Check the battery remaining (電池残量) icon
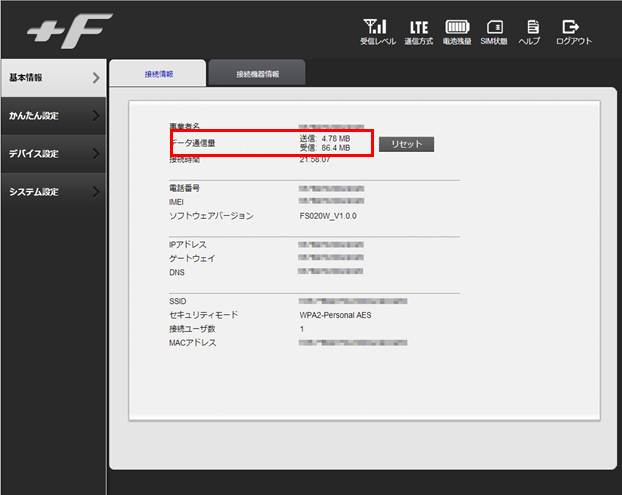Viewport: 622px width, 495px height. [x=457, y=32]
